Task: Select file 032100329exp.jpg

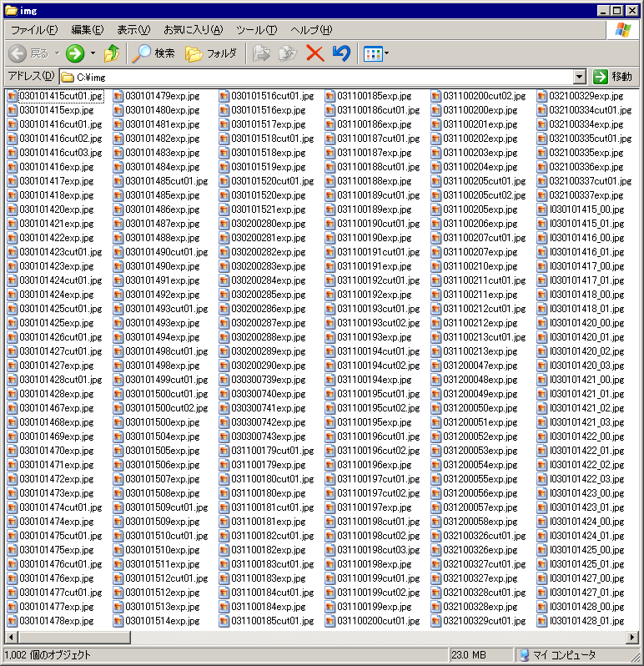Action: [x=586, y=96]
